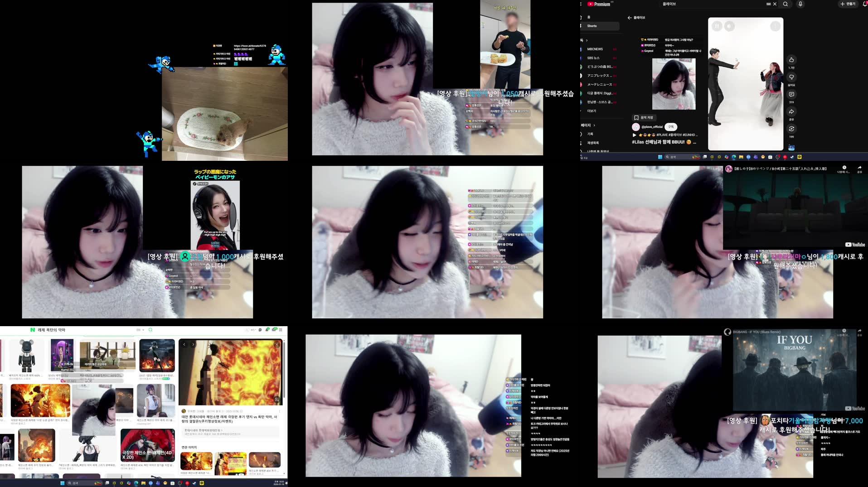Open the Naver search scope dropdown

pos(139,329)
